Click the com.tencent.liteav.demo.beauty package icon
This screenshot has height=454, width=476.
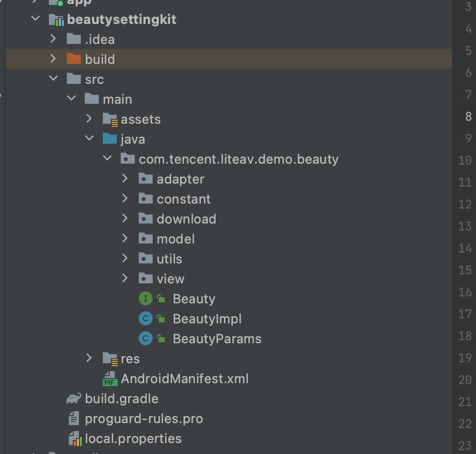coord(128,159)
